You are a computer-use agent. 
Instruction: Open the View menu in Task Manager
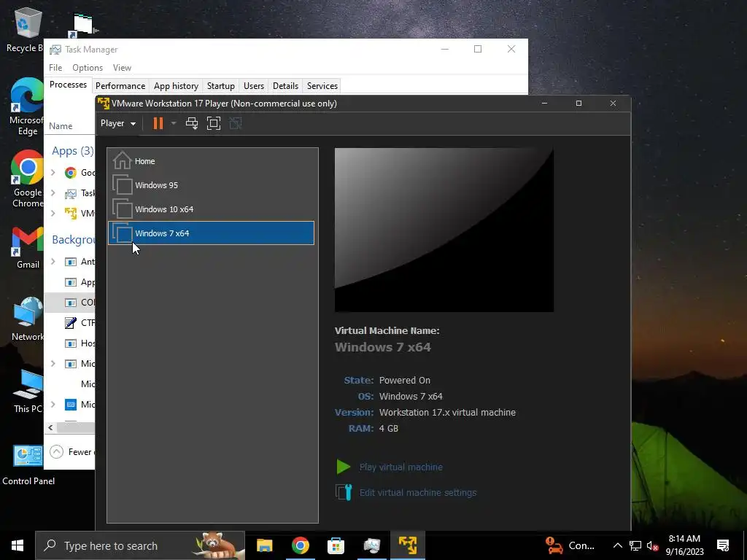(x=122, y=68)
